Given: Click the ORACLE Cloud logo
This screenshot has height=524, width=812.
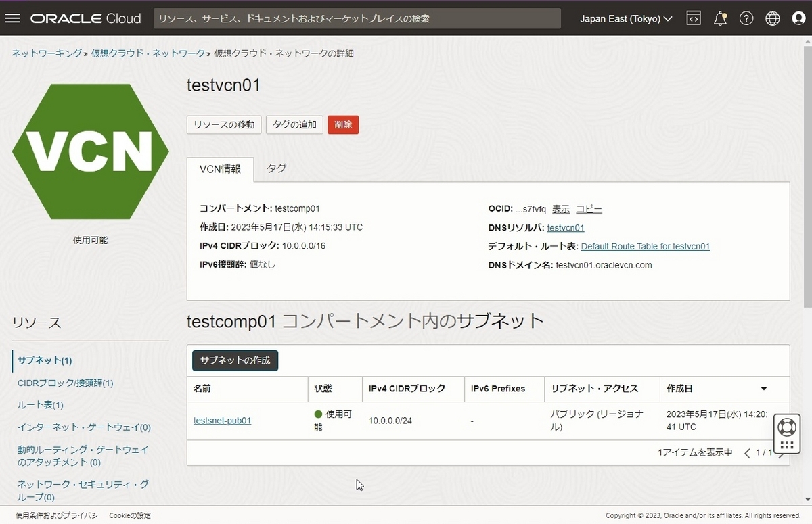Looking at the screenshot, I should pos(85,18).
